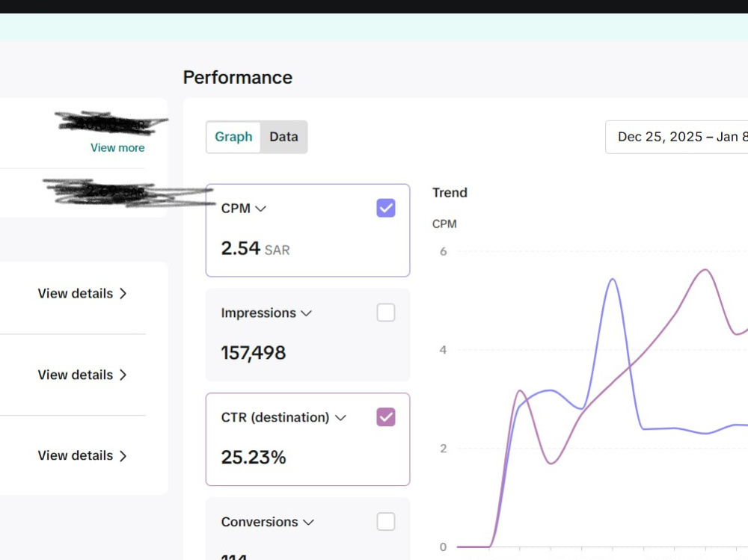Select the 157,498 impressions value
The image size is (748, 560).
(x=254, y=353)
